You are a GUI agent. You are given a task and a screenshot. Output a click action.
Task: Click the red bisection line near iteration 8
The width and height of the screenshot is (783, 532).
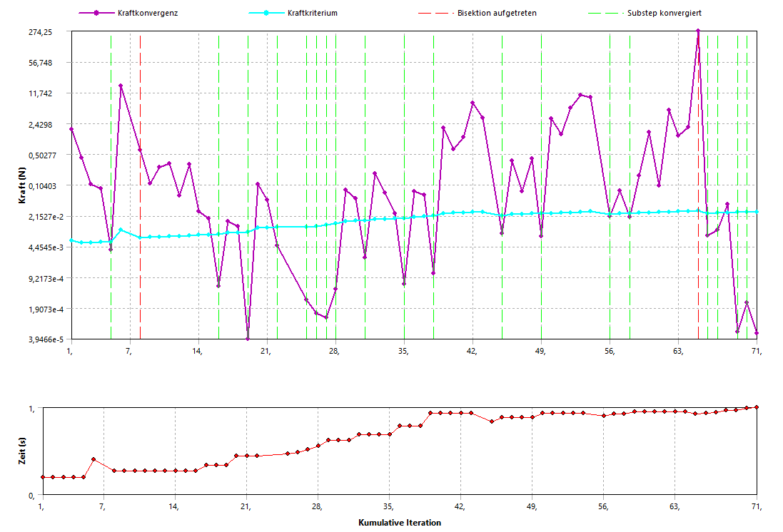(141, 214)
